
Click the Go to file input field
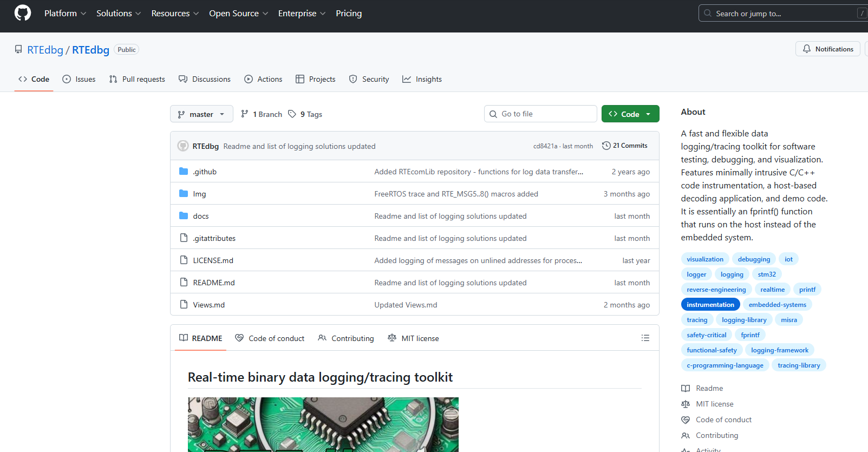coord(540,114)
